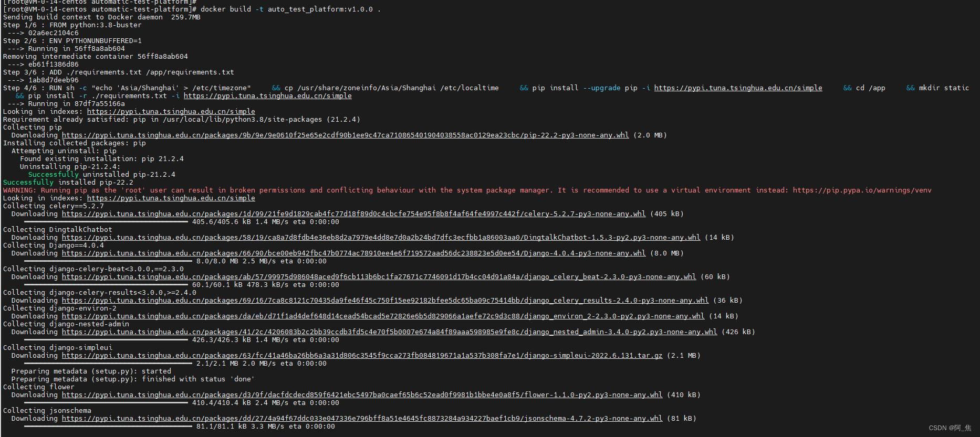Click 'Collecting celery==5.2.7' line
Image resolution: width=980 pixels, height=437 pixels.
(53, 206)
